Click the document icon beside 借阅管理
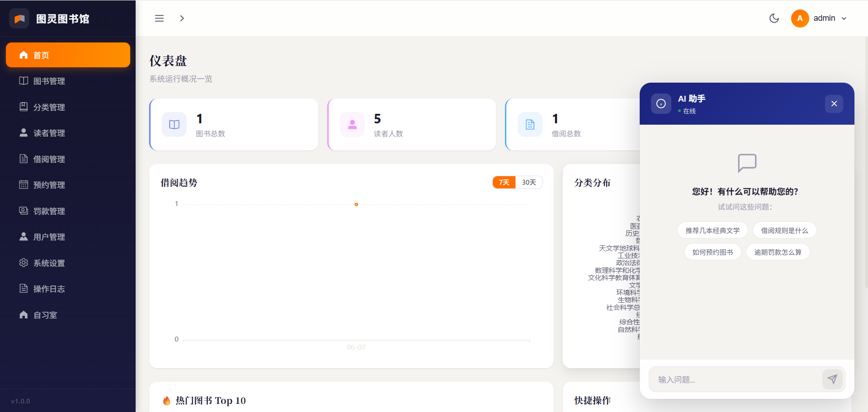This screenshot has width=868, height=412. (x=24, y=159)
